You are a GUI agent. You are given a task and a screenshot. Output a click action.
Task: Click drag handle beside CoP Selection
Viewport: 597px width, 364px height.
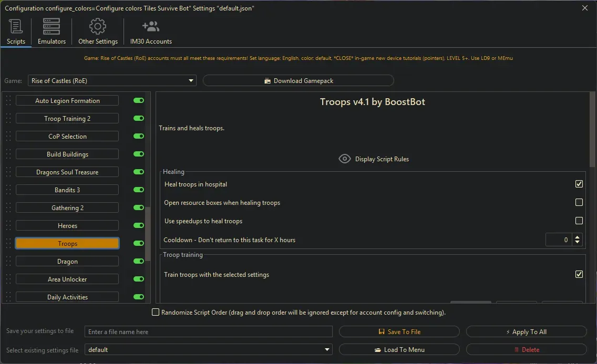tap(8, 136)
